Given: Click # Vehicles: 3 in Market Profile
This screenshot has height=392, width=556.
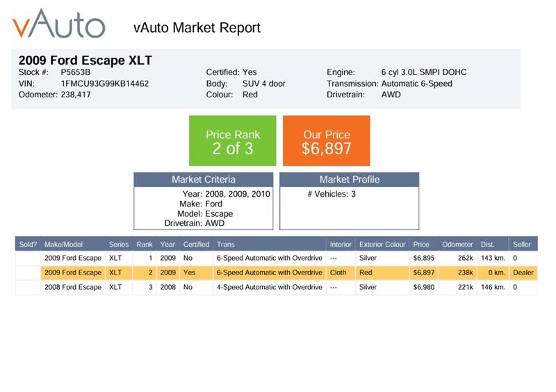Looking at the screenshot, I should [x=332, y=194].
